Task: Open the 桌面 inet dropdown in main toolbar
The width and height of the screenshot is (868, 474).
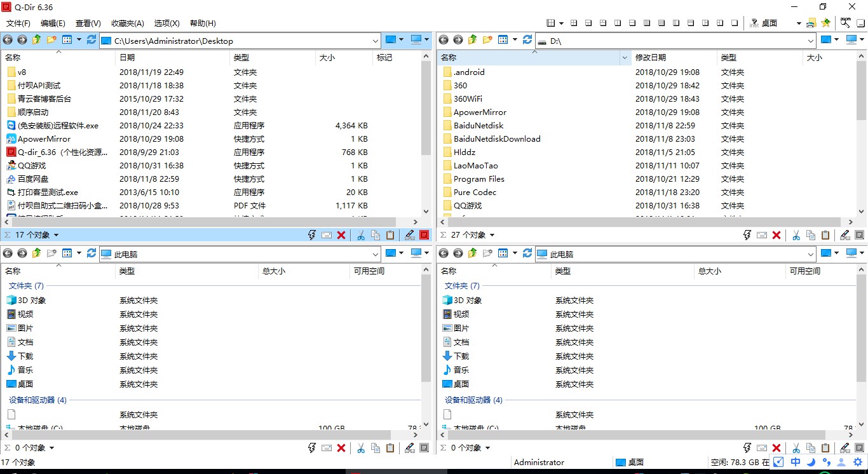Action: coord(799,23)
